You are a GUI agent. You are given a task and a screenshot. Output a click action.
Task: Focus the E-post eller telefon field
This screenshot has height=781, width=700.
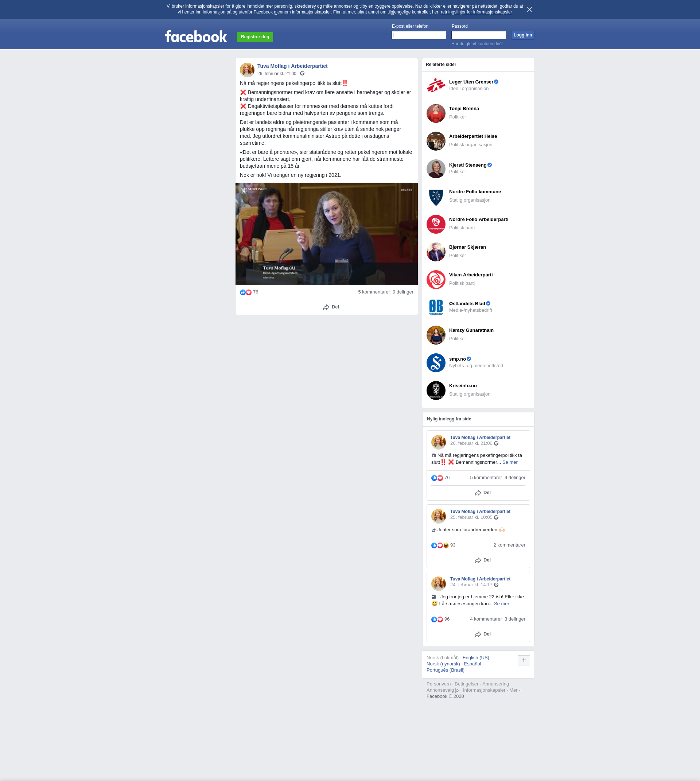click(419, 35)
